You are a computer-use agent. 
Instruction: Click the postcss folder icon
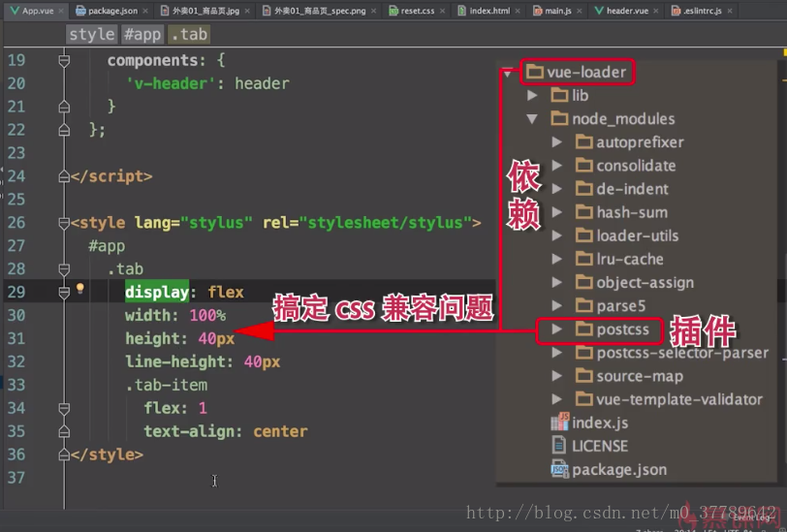(583, 329)
